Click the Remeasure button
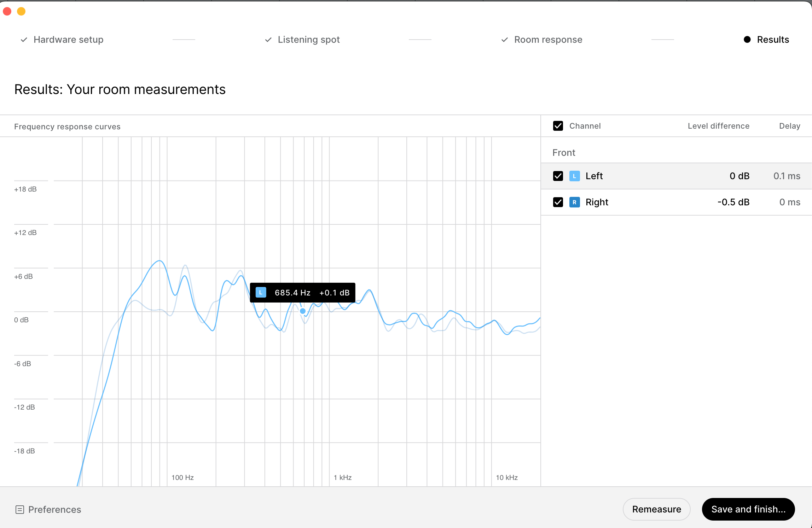This screenshot has width=812, height=528. [x=657, y=509]
